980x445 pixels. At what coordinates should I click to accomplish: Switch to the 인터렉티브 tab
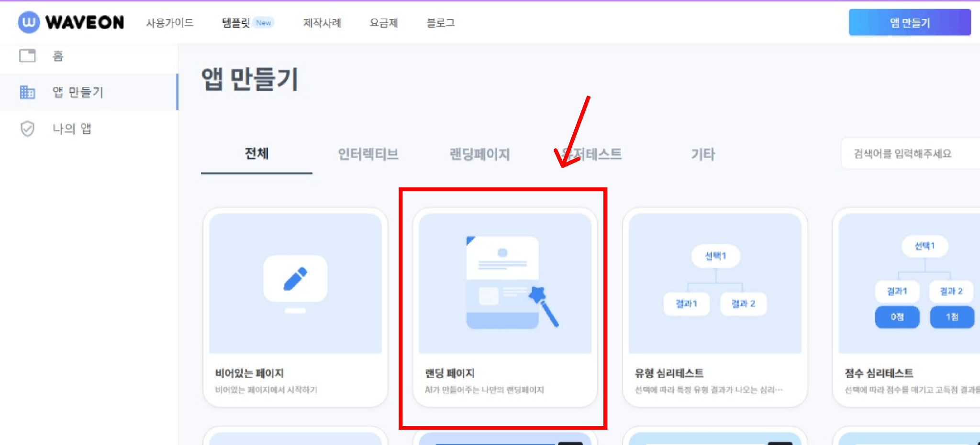[x=368, y=154]
